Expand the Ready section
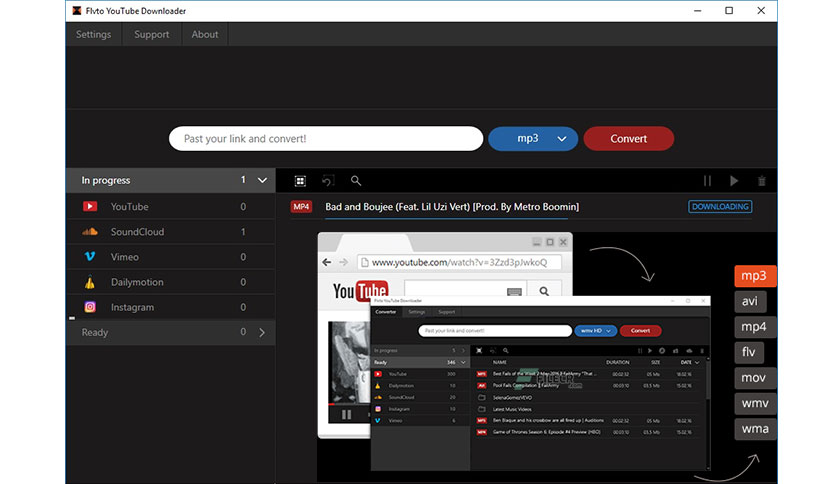Screen dimensions: 836x484 (x=262, y=332)
